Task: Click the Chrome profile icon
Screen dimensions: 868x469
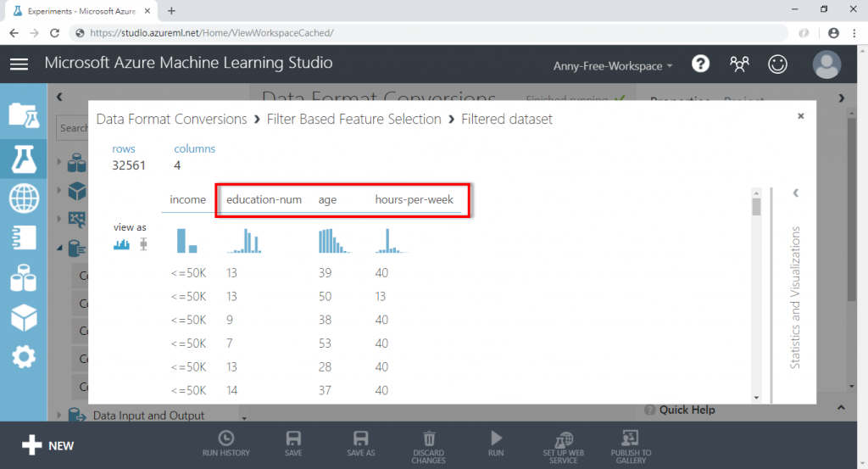Action: (833, 33)
